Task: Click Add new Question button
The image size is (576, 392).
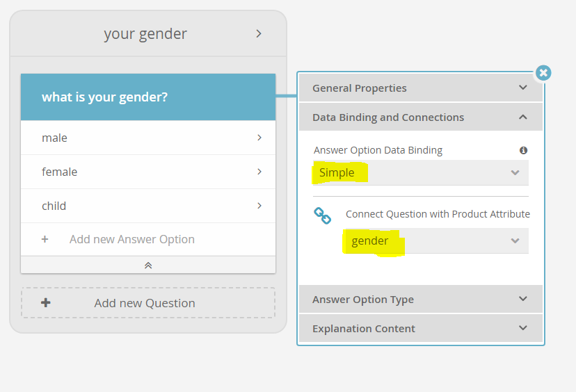Action: 148,303
